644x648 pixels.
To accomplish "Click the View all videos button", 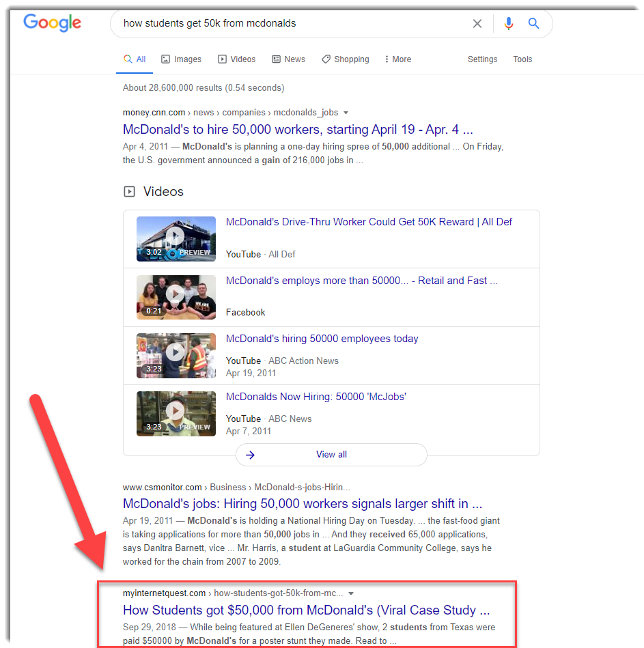I will pyautogui.click(x=331, y=455).
